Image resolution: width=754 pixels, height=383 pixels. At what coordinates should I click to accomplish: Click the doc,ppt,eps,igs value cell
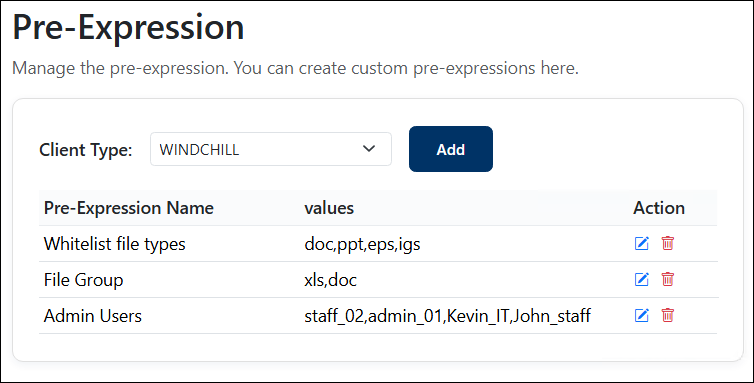point(362,244)
